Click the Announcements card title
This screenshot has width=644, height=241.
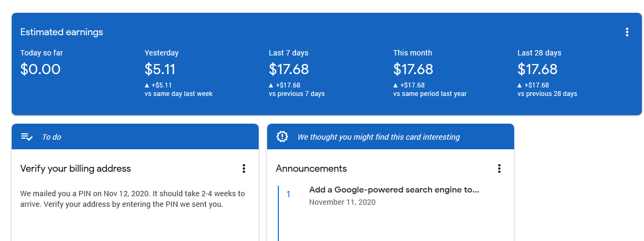tap(311, 168)
